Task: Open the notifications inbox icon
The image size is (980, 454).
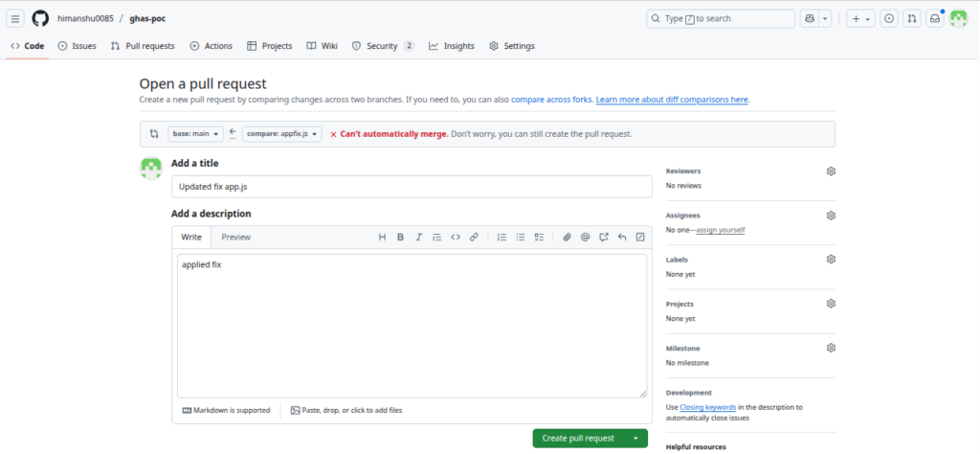Action: coord(935,18)
